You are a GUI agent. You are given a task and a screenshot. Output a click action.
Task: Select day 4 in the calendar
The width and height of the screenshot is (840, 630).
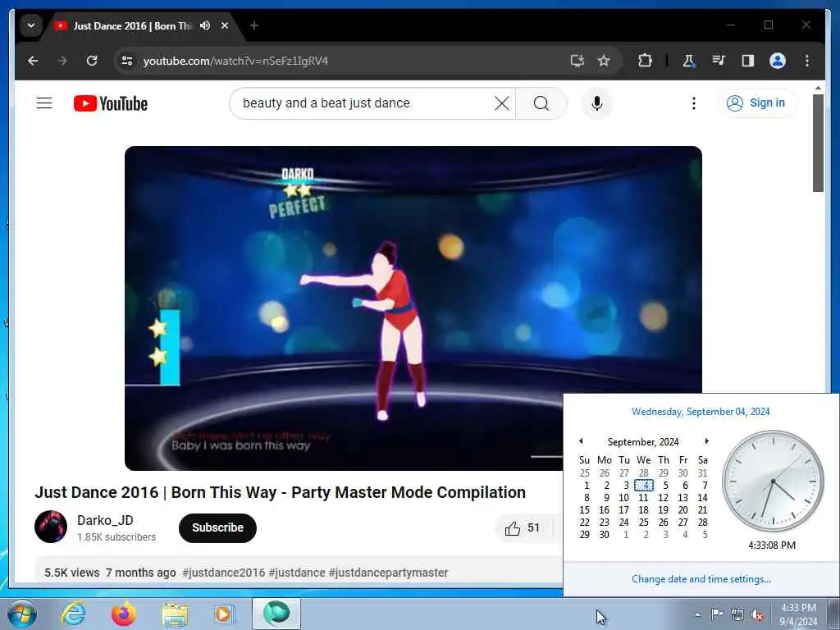tap(644, 486)
